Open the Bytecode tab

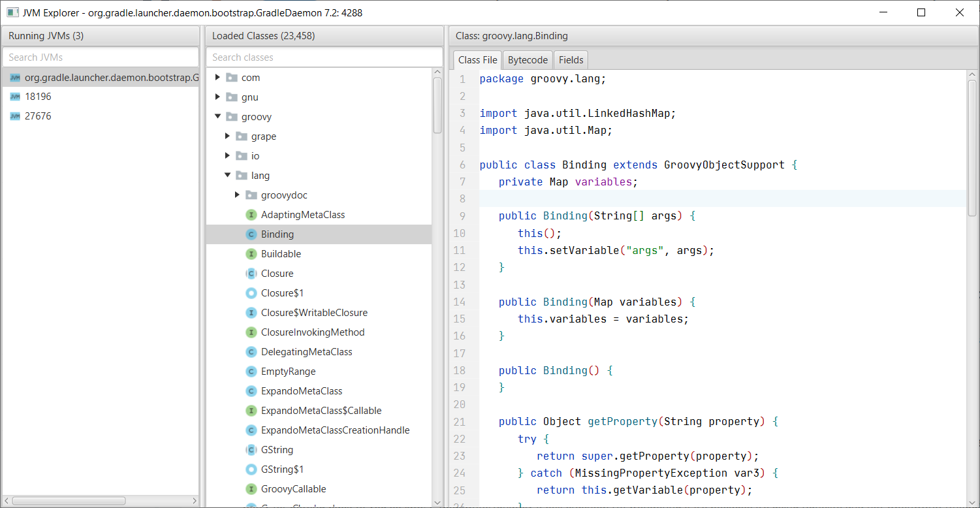click(x=528, y=60)
